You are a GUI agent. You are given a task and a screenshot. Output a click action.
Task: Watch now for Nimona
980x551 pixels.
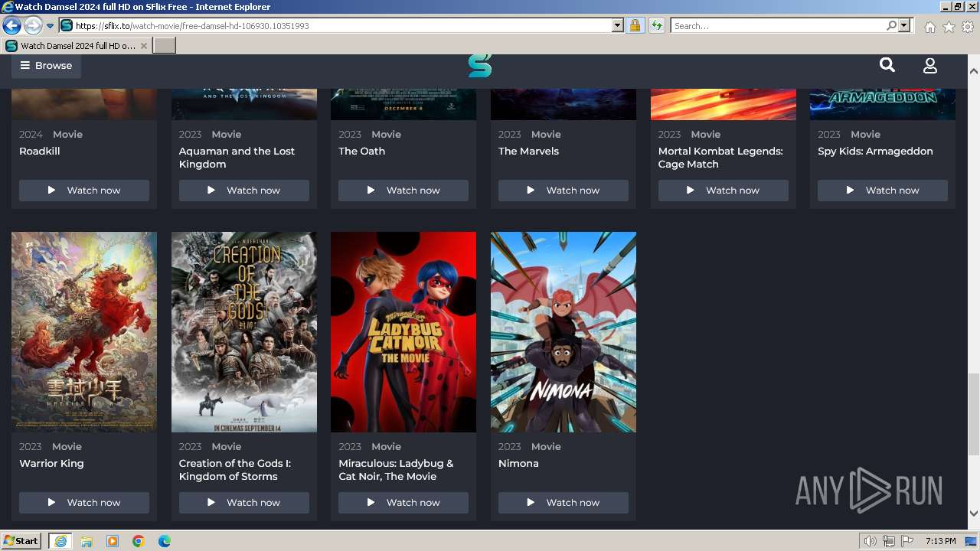click(x=563, y=502)
